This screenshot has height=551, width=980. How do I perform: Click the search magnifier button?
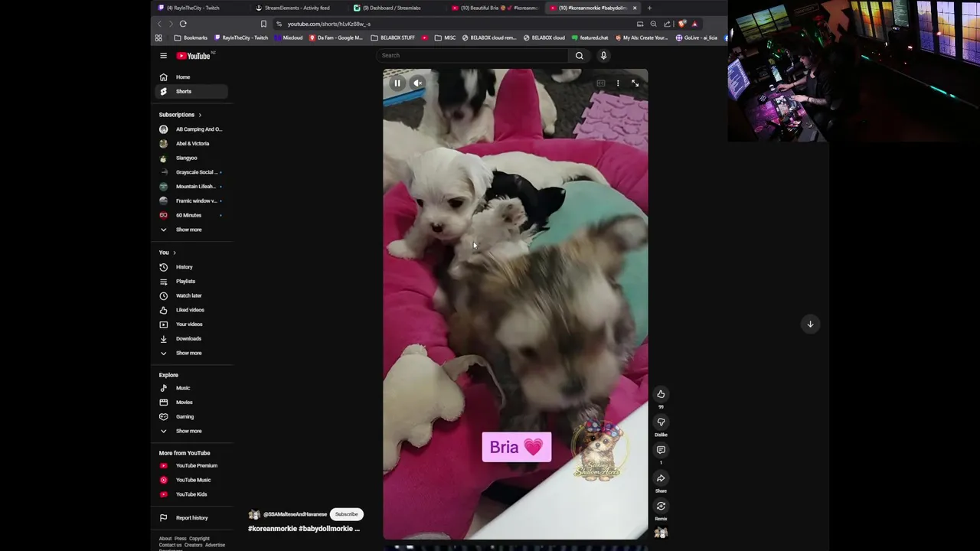click(x=580, y=55)
